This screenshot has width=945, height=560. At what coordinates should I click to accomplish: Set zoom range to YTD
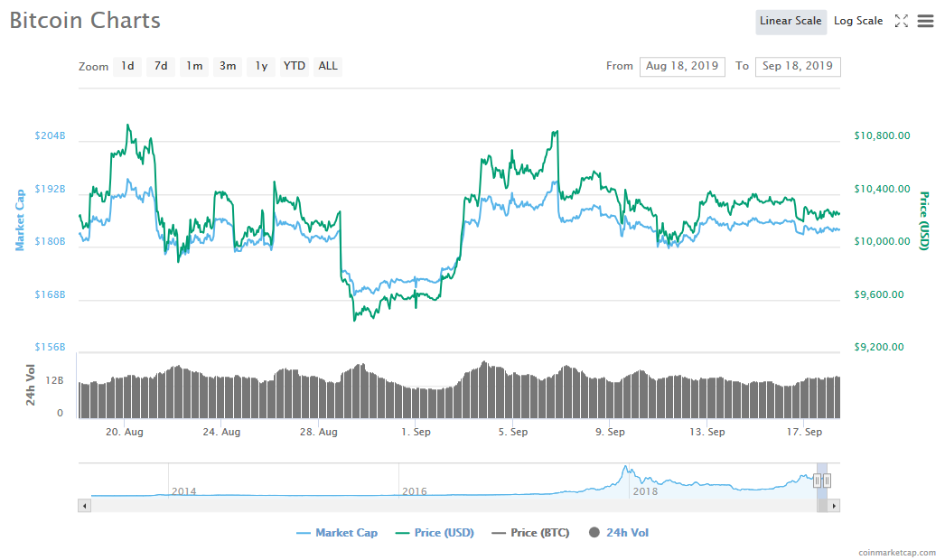[295, 66]
